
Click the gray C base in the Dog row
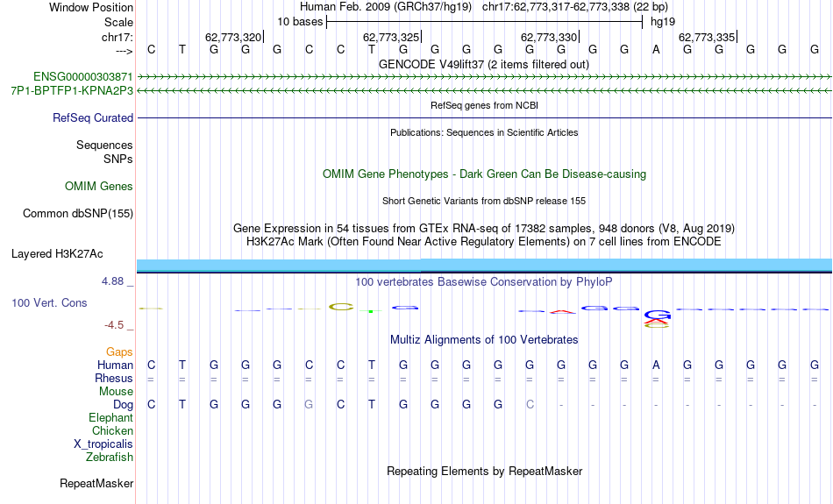(530, 405)
